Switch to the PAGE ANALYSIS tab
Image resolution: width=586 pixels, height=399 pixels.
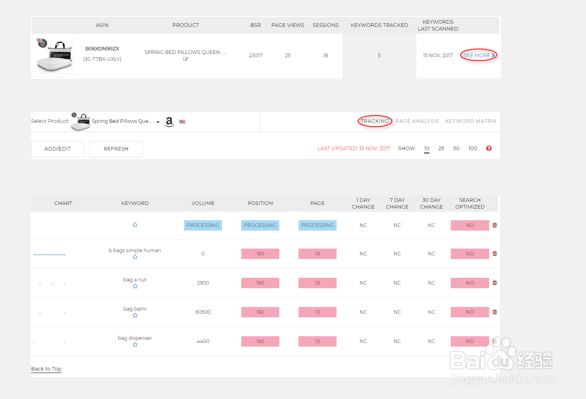[417, 121]
